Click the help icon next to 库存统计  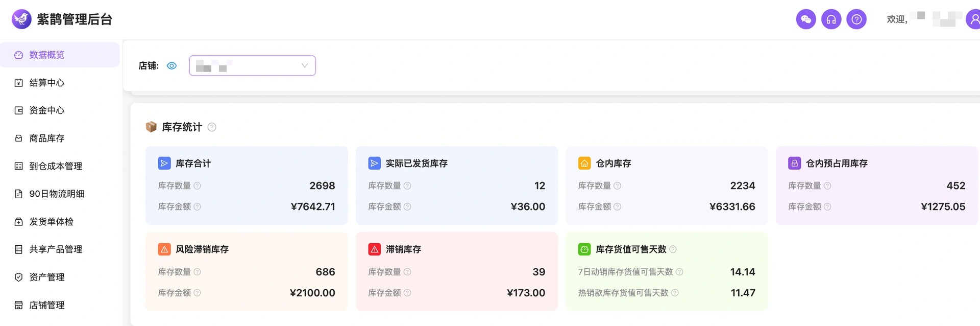tap(212, 127)
